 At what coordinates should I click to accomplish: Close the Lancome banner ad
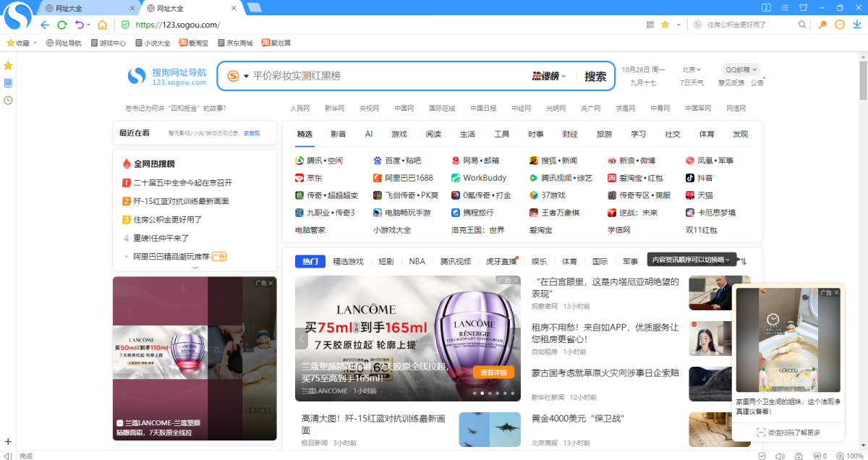click(516, 280)
